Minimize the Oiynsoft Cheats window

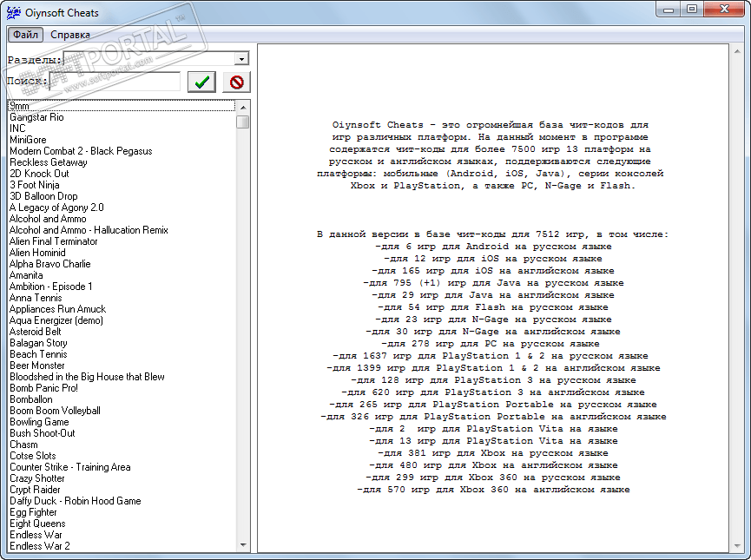(669, 9)
